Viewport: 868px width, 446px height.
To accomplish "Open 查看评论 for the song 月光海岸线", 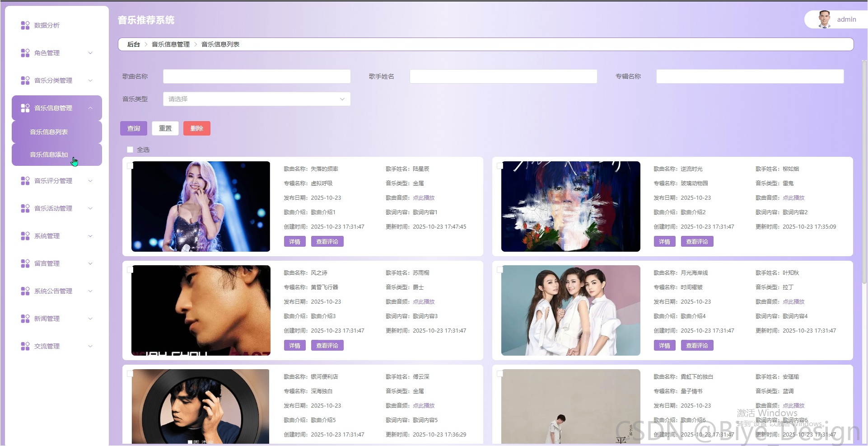I will (x=697, y=346).
